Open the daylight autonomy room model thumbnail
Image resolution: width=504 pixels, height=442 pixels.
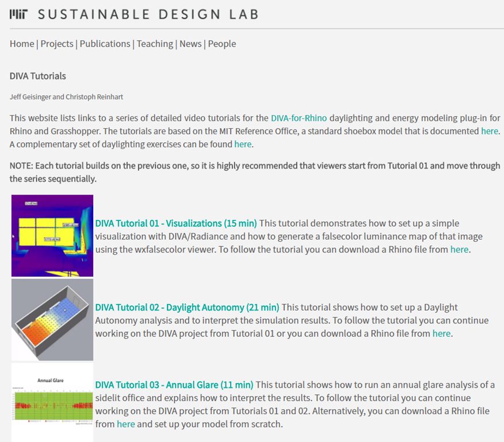pos(52,320)
